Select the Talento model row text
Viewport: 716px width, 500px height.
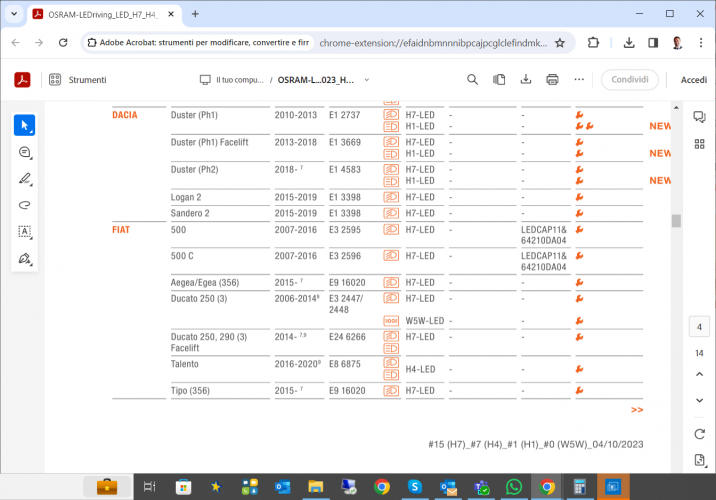(184, 364)
